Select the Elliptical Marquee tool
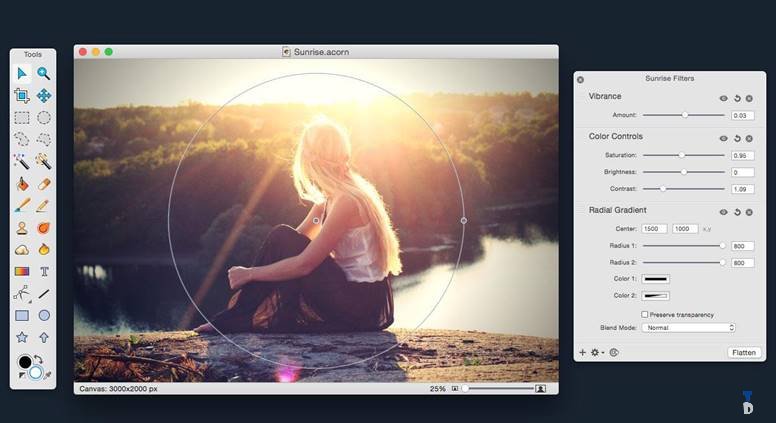The width and height of the screenshot is (776, 423). tap(44, 118)
